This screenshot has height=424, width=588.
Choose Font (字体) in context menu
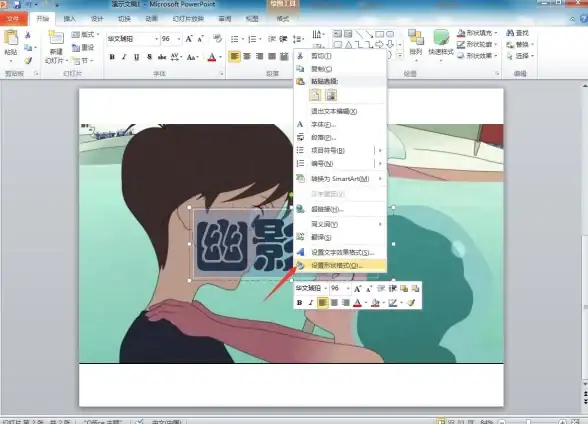click(340, 124)
